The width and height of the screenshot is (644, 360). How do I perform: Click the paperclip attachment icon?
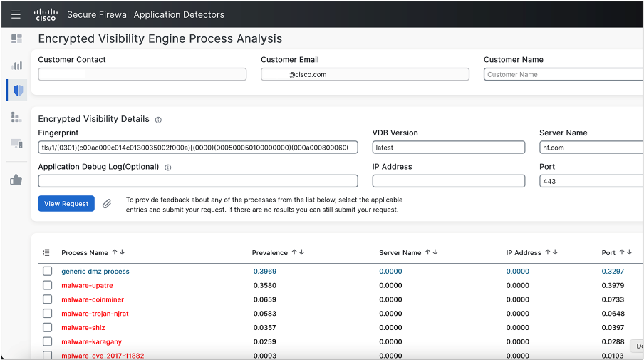pyautogui.click(x=107, y=203)
